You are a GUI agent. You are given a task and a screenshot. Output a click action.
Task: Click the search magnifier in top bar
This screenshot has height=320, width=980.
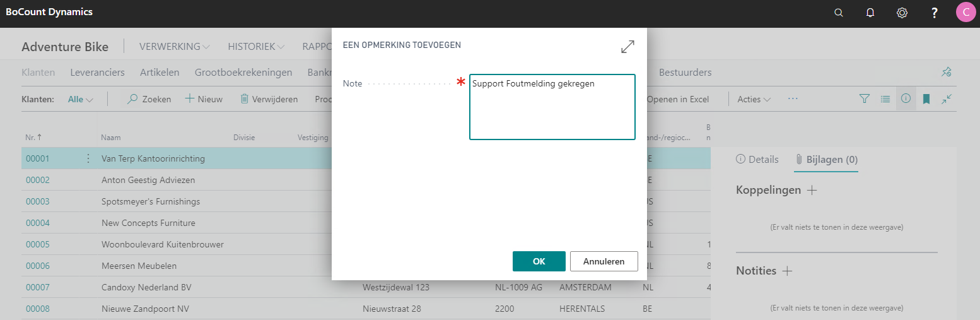[838, 13]
